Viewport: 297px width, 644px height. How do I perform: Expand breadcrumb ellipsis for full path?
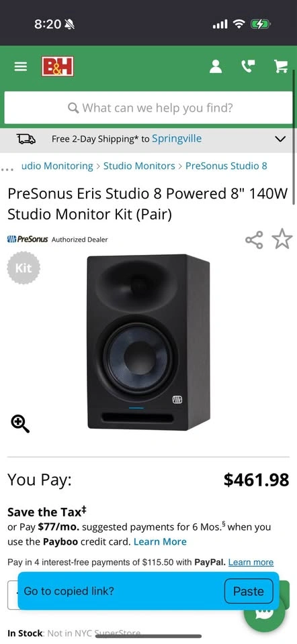[7, 168]
